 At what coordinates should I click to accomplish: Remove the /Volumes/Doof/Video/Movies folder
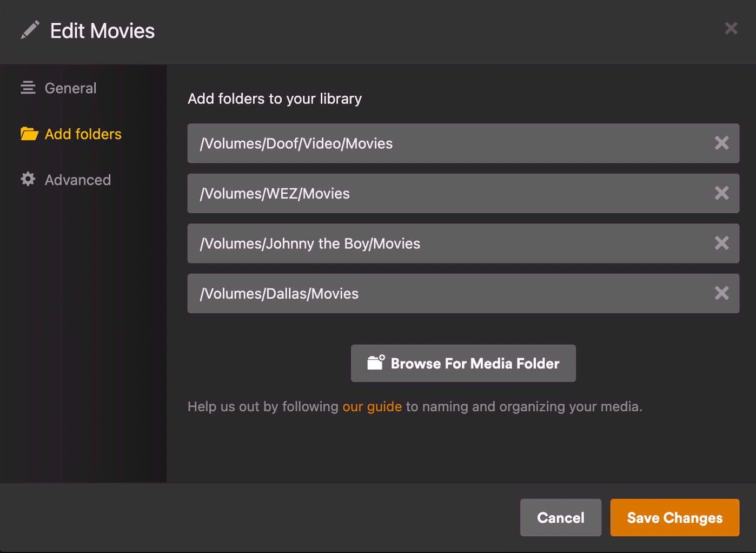721,143
